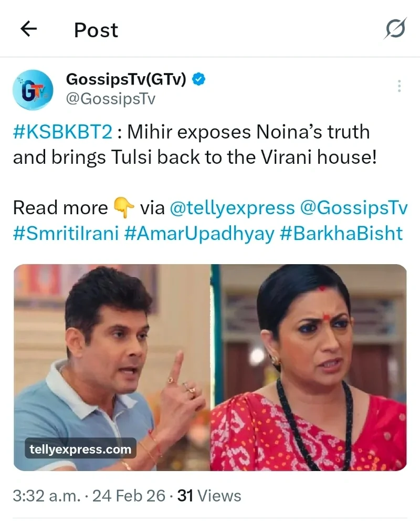Open the right photo of the woman in red saree
Image resolution: width=420 pixels, height=522 pixels.
pyautogui.click(x=309, y=367)
